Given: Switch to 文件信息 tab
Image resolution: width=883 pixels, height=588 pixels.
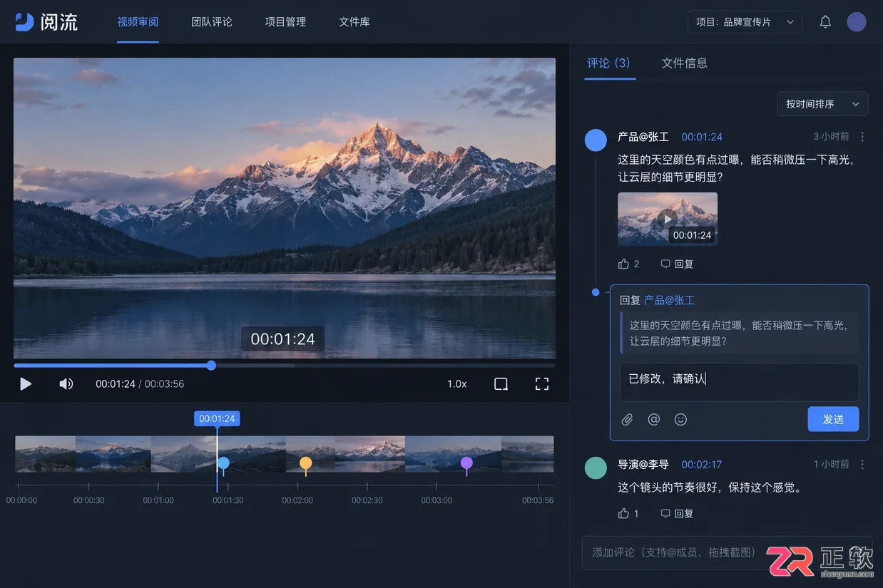Looking at the screenshot, I should coord(685,63).
